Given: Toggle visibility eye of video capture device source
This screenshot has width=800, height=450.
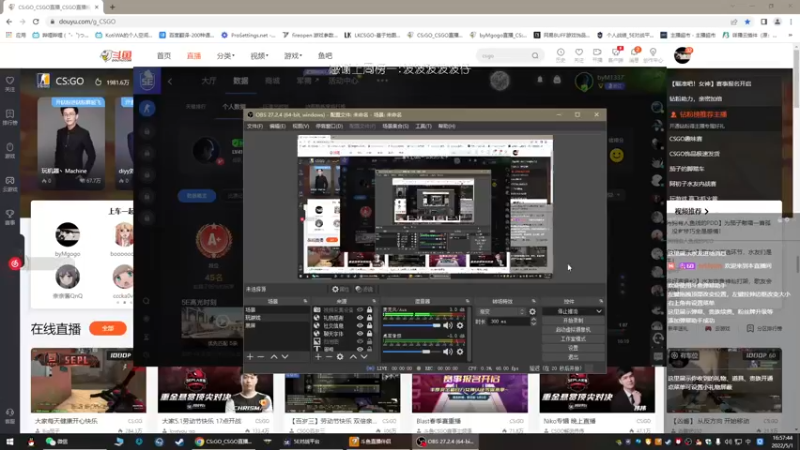Looking at the screenshot, I should coord(360,310).
